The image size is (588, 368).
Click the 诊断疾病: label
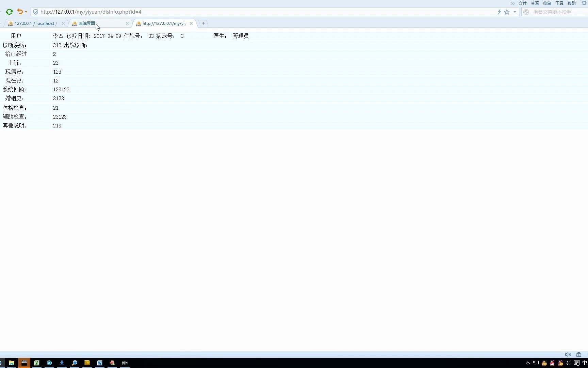15,45
